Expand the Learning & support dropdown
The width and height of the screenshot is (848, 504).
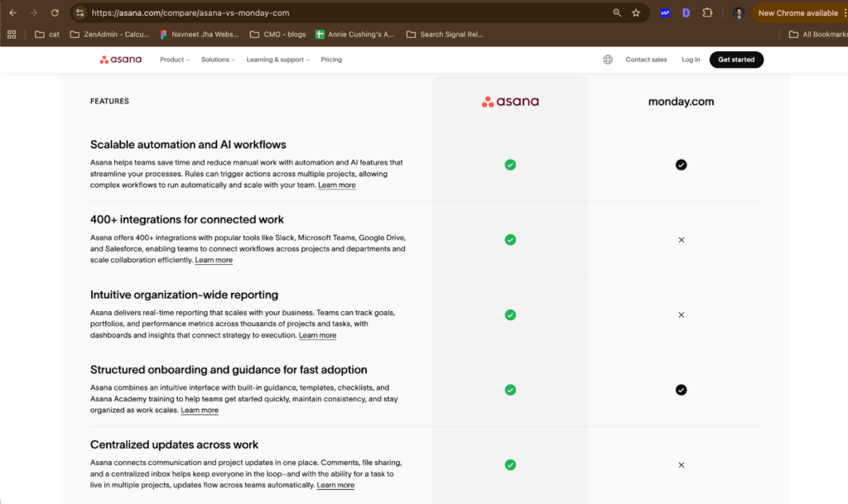coord(277,60)
